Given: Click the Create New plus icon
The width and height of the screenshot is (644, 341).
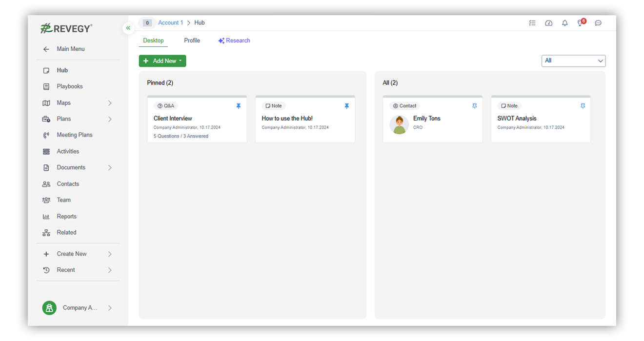Looking at the screenshot, I should coord(46,254).
